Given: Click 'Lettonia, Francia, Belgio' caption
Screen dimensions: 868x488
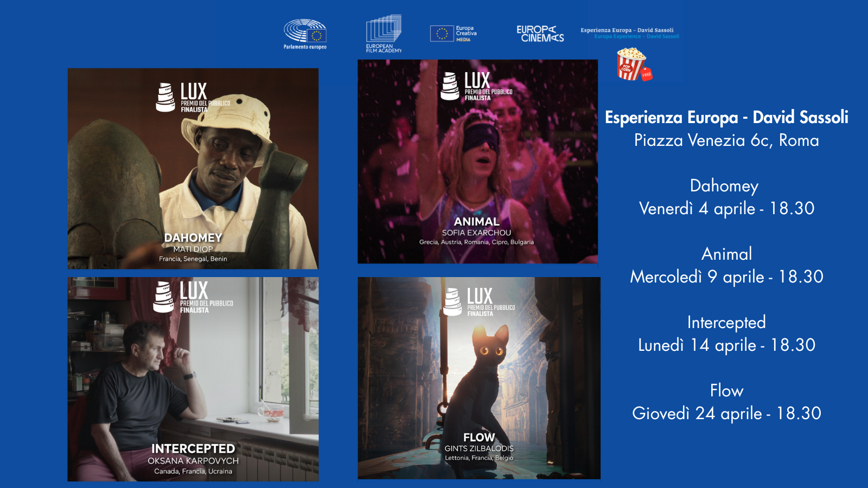Looking at the screenshot, I should coord(479,458).
